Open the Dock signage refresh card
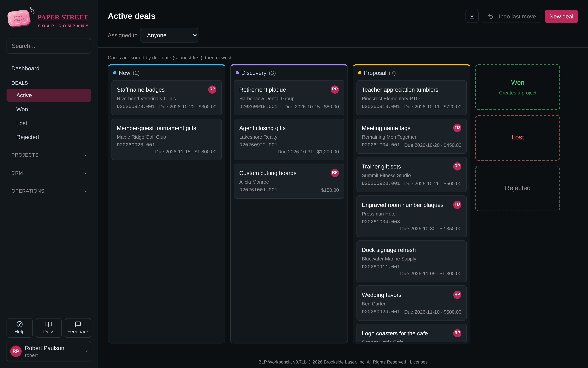This screenshot has height=368, width=588. (x=411, y=261)
